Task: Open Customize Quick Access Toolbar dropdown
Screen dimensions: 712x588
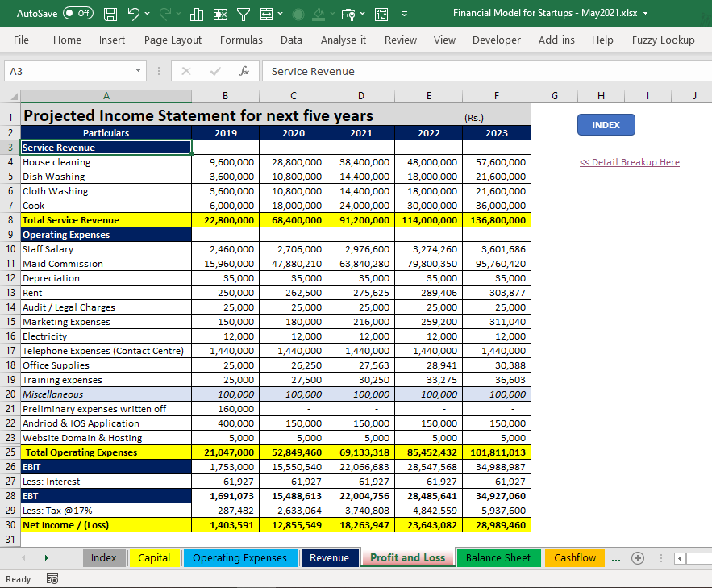Action: 404,14
